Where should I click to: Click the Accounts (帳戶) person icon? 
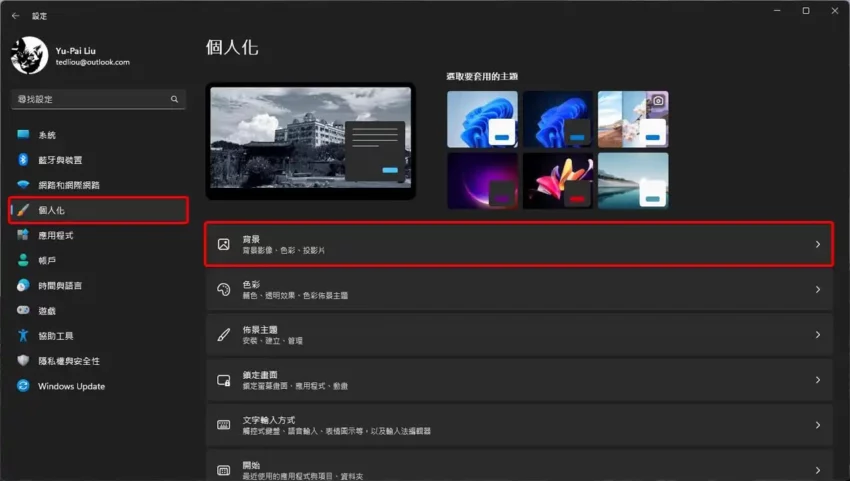[x=23, y=260]
